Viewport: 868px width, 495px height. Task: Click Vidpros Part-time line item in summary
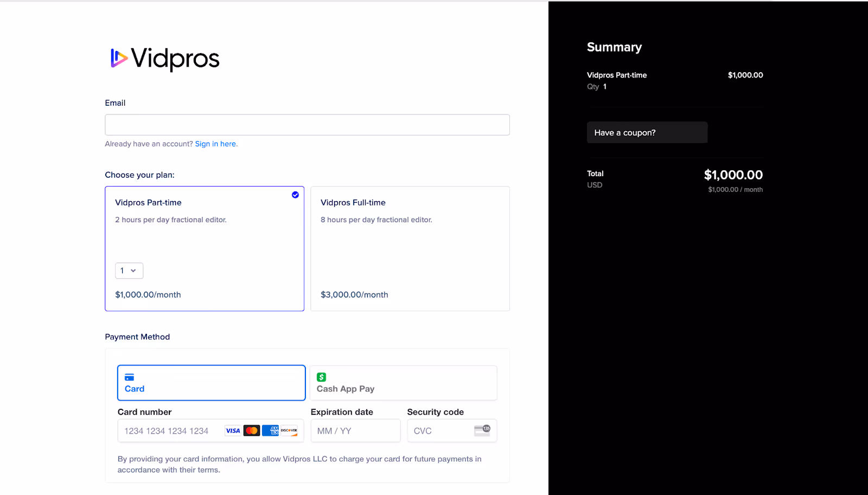coord(617,75)
